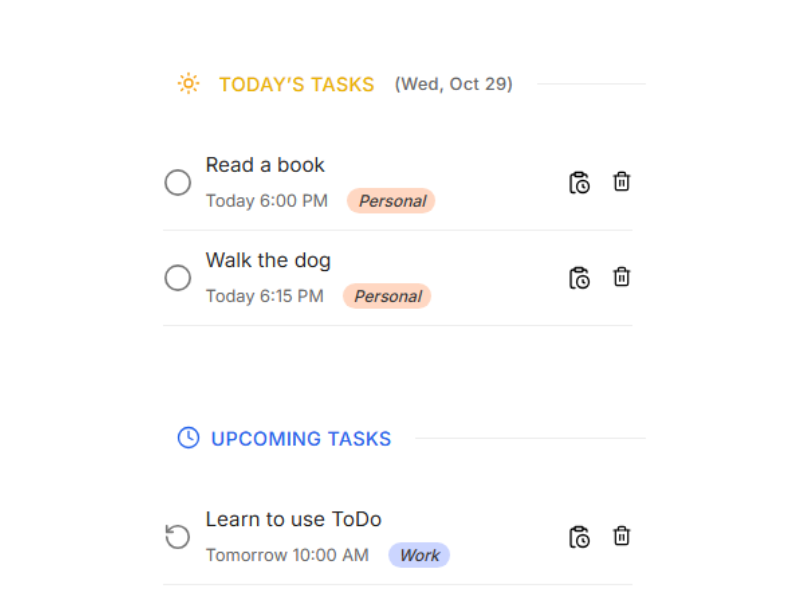Open the Walk the dog task title

coord(268,260)
